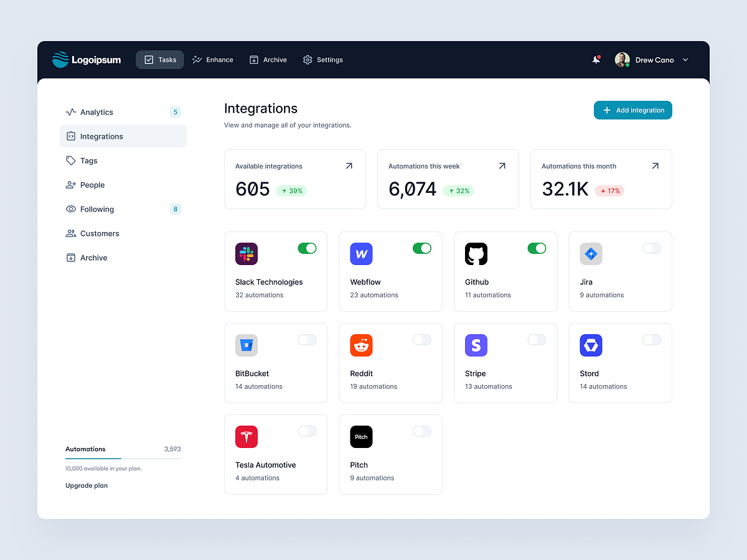Screen dimensions: 747x560
Task: Click the Github logo icon
Action: (476, 254)
